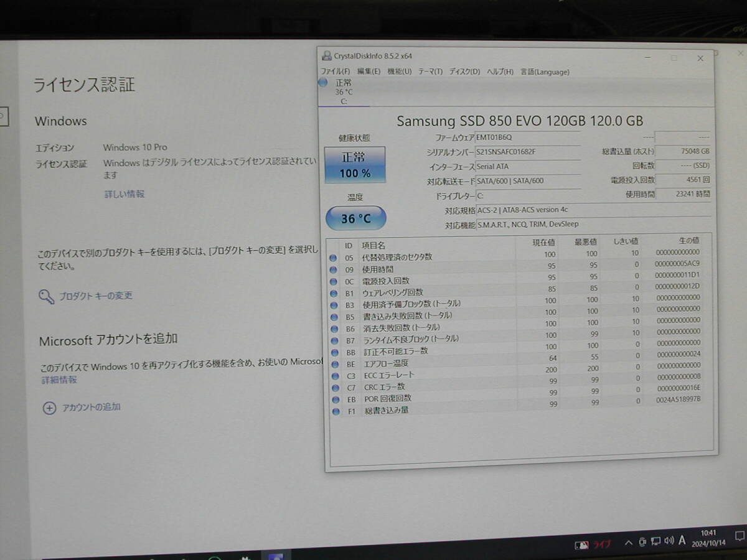Click the MLB logo on the taskbar
The height and width of the screenshot is (560, 747).
pos(582,545)
